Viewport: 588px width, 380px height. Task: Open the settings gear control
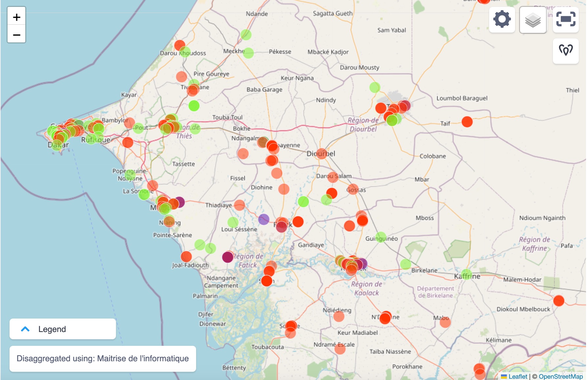click(502, 19)
